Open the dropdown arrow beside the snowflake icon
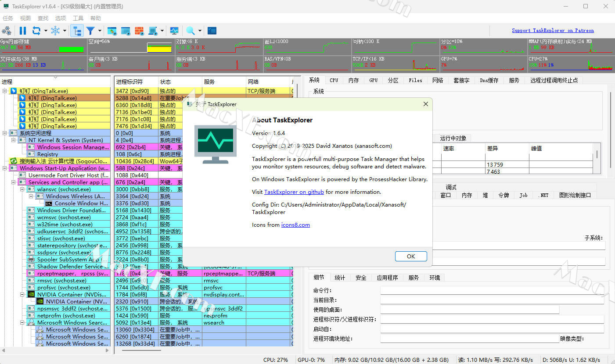This screenshot has width=615, height=364. [65, 31]
